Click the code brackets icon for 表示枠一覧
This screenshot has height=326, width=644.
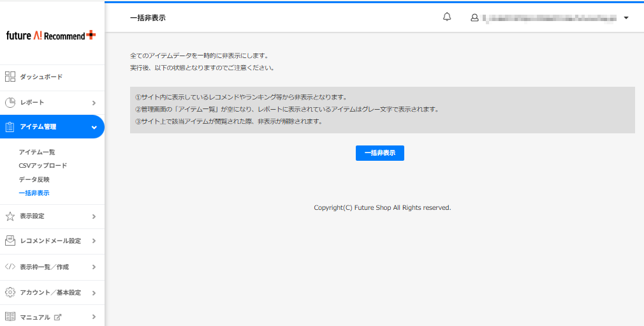coord(10,267)
